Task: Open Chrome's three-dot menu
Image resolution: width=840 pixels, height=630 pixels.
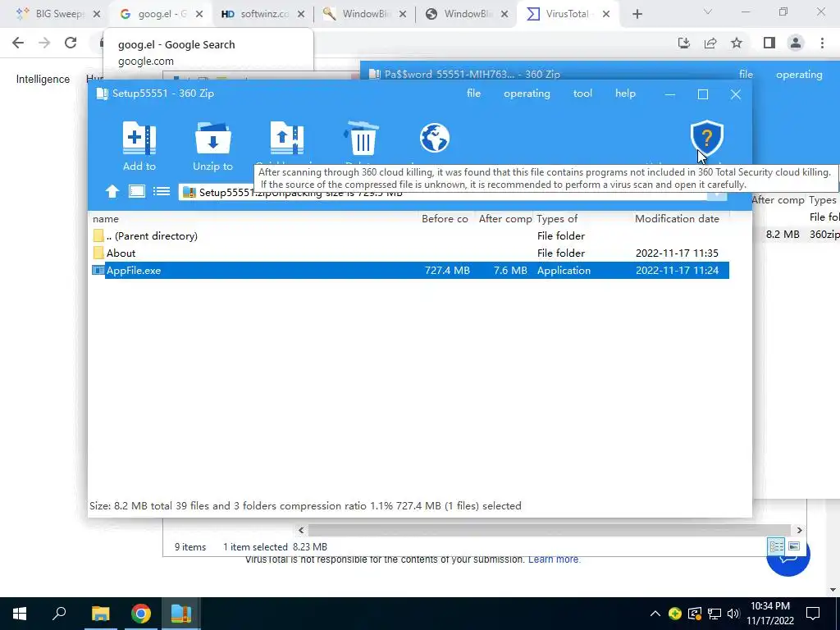Action: click(822, 43)
